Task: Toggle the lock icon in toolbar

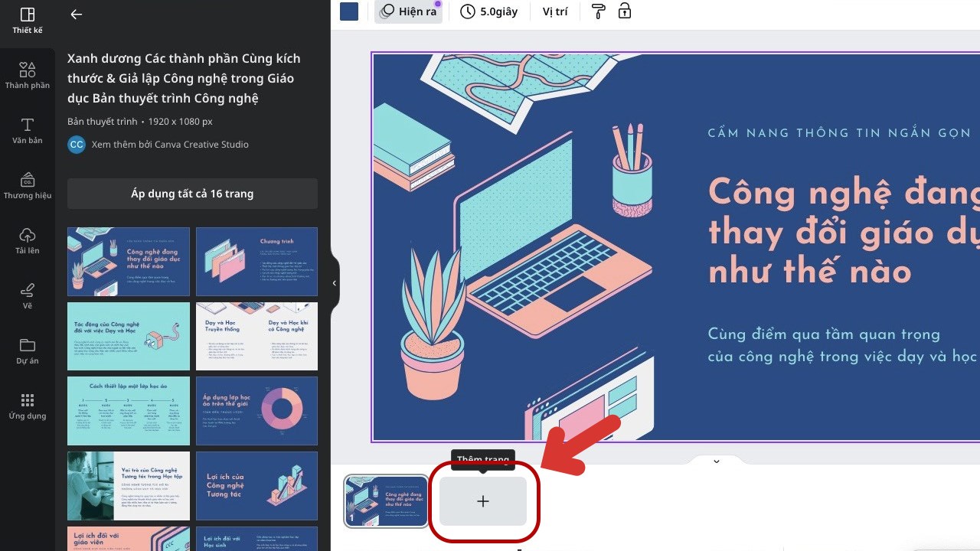Action: coord(625,11)
